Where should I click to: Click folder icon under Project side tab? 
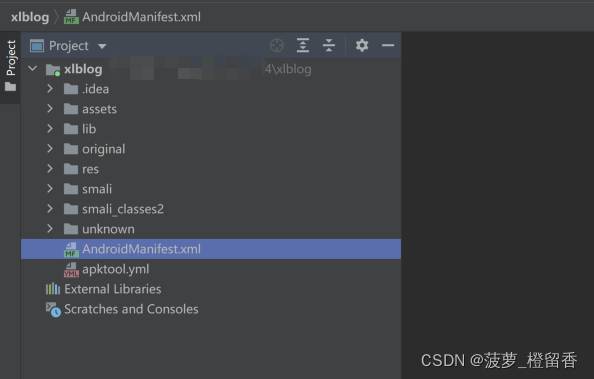(10, 87)
